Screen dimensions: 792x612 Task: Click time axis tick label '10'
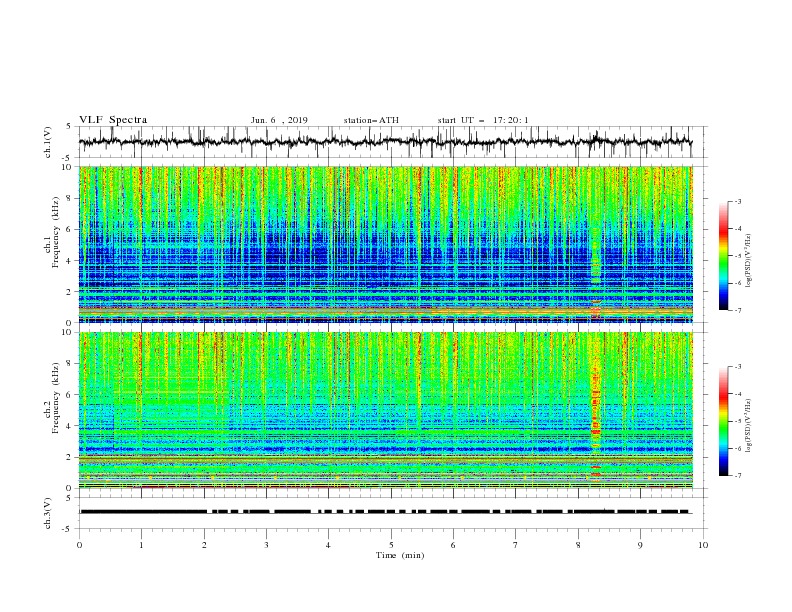tap(703, 545)
